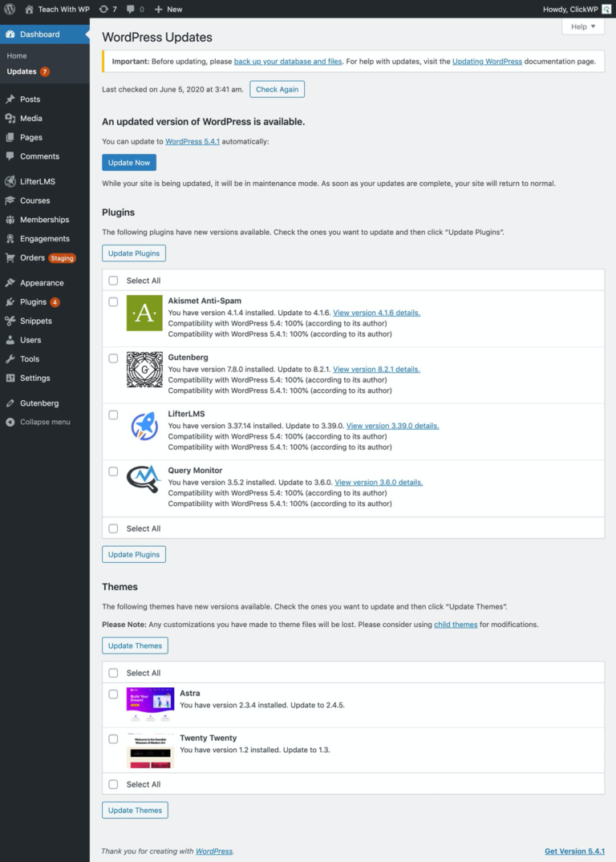Expand the Help dropdown tab
Viewport: 616px width, 862px height.
pyautogui.click(x=583, y=26)
